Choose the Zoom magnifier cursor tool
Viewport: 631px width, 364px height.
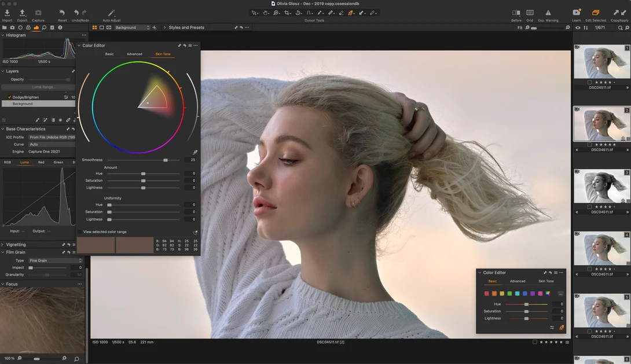tap(277, 13)
